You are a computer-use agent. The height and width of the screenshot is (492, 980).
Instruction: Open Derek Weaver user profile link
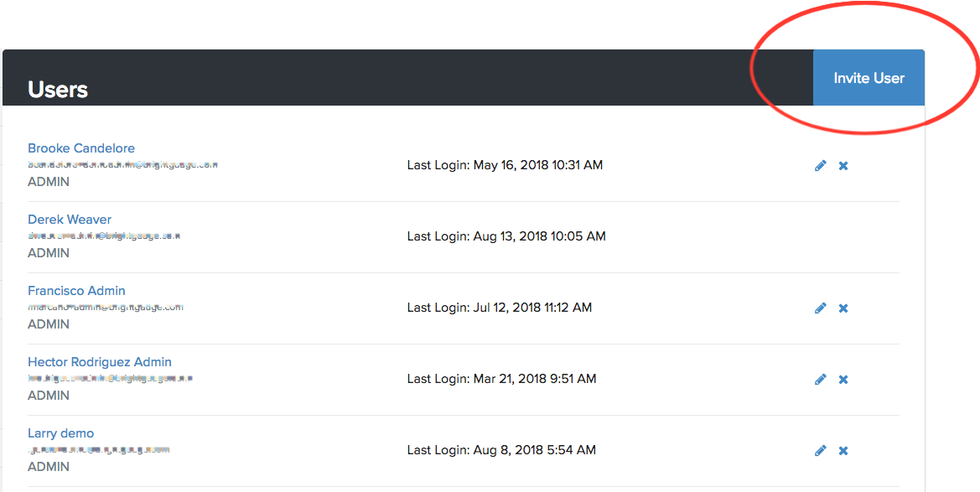point(70,220)
